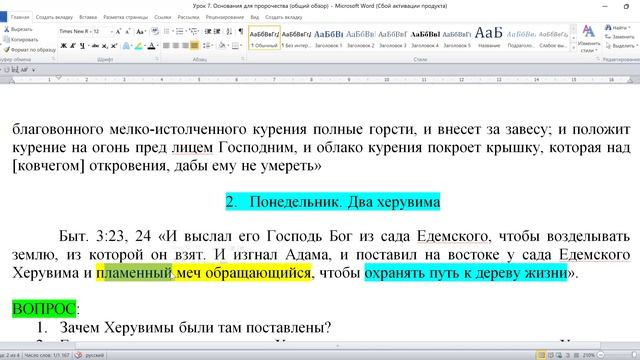Apply the Заголовок 1 style
The image size is (640, 360).
click(329, 39)
